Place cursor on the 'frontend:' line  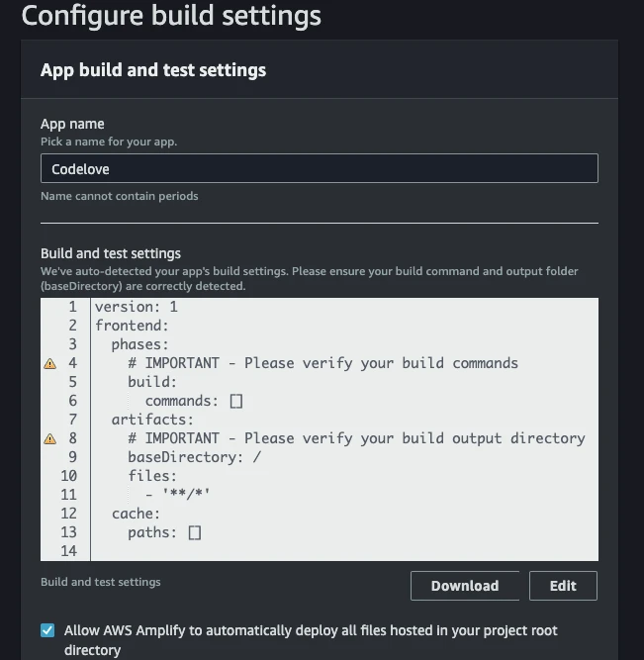[133, 326]
